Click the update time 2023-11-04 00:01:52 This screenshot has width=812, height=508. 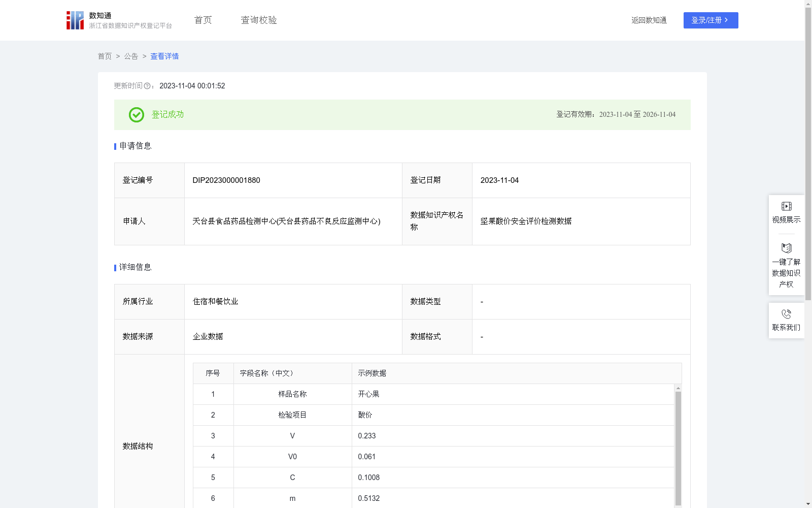point(192,86)
